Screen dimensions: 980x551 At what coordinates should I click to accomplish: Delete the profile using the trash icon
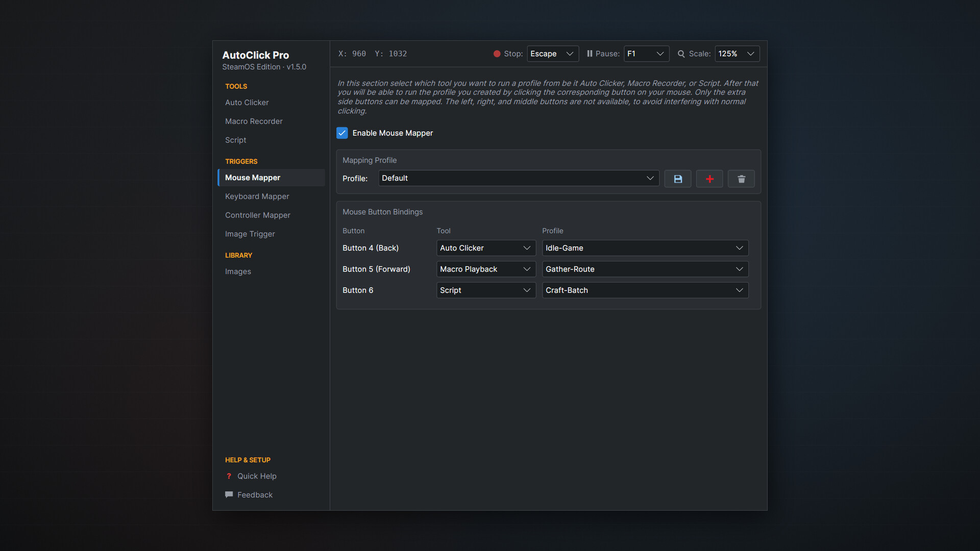pos(741,179)
